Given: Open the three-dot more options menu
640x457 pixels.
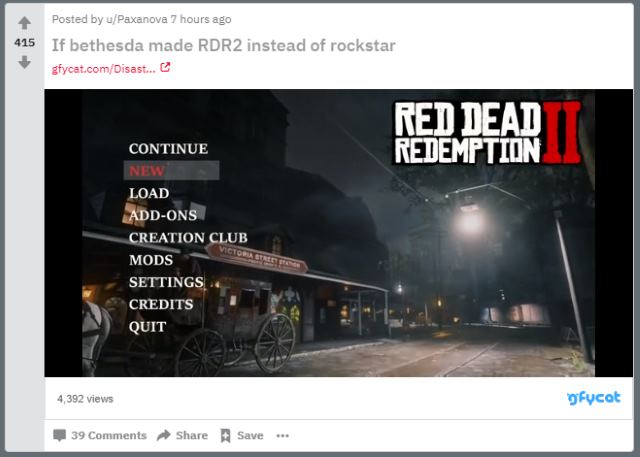Looking at the screenshot, I should coord(282,435).
